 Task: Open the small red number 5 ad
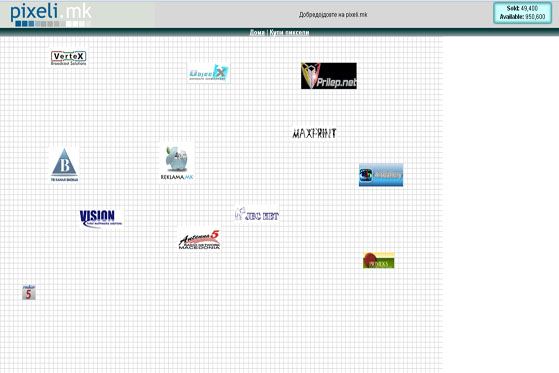coord(29,292)
